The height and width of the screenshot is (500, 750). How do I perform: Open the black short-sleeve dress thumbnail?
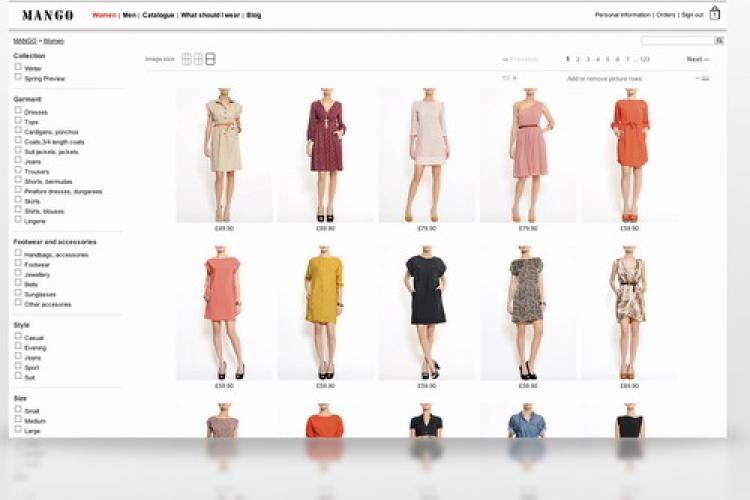point(427,313)
